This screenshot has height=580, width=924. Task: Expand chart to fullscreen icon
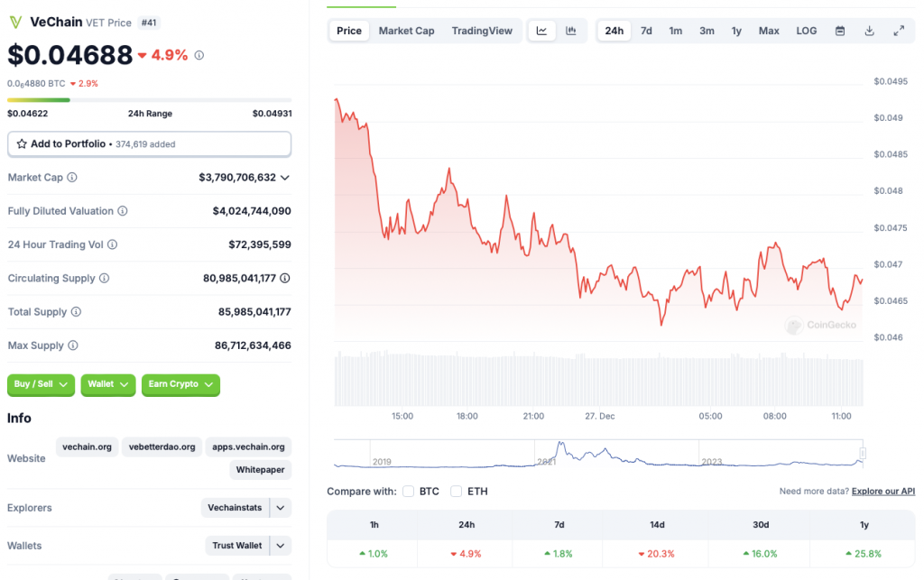point(899,31)
